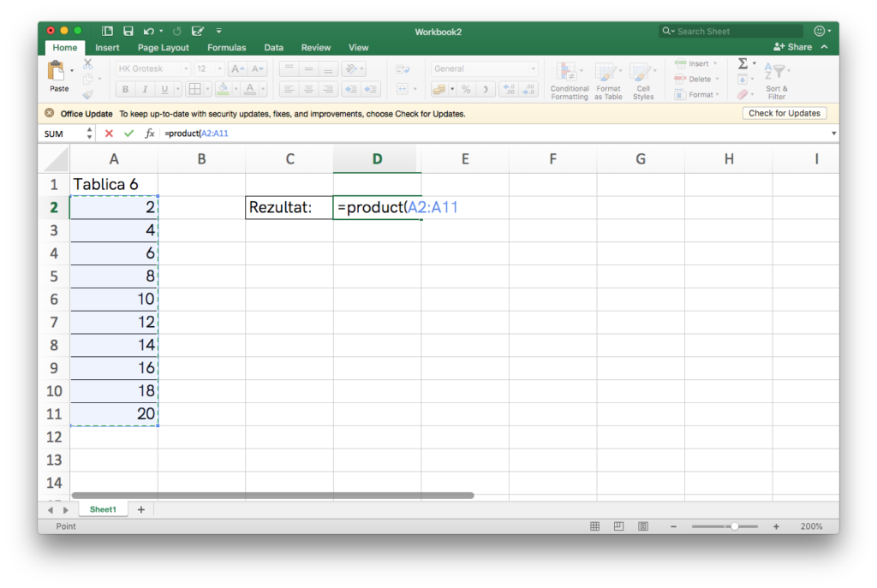877x588 pixels.
Task: Cancel formula entry with red X
Action: pyautogui.click(x=109, y=134)
